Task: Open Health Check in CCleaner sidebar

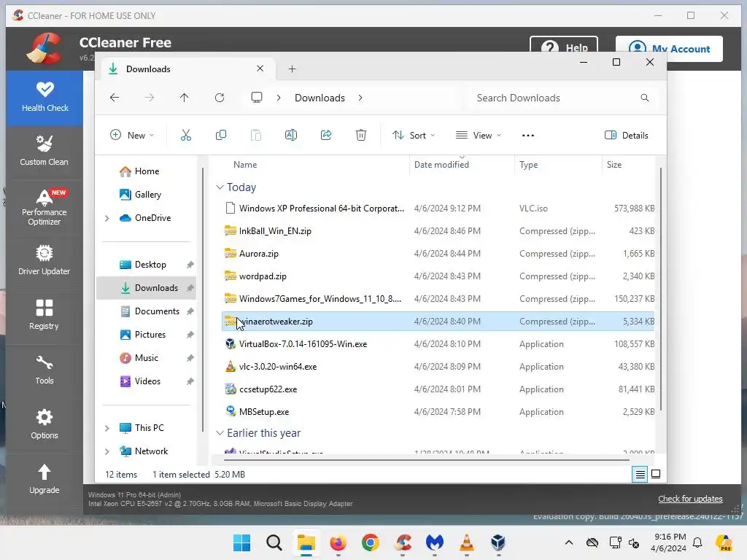Action: (44, 98)
